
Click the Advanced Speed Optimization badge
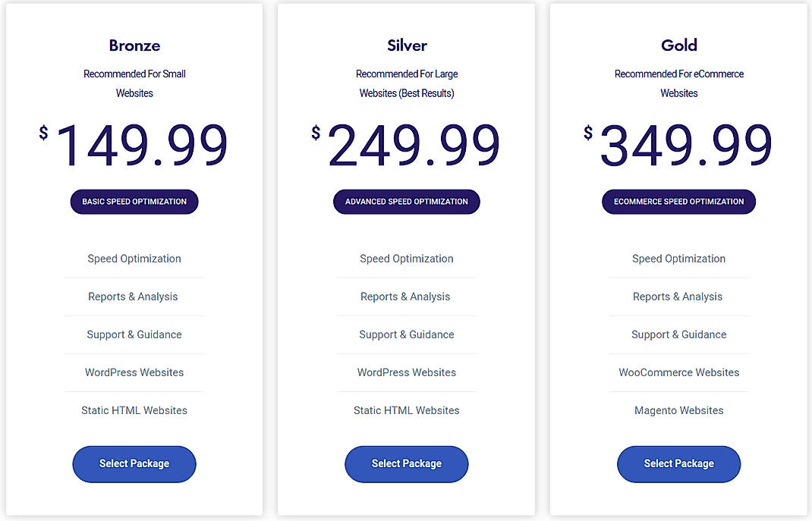pos(407,201)
